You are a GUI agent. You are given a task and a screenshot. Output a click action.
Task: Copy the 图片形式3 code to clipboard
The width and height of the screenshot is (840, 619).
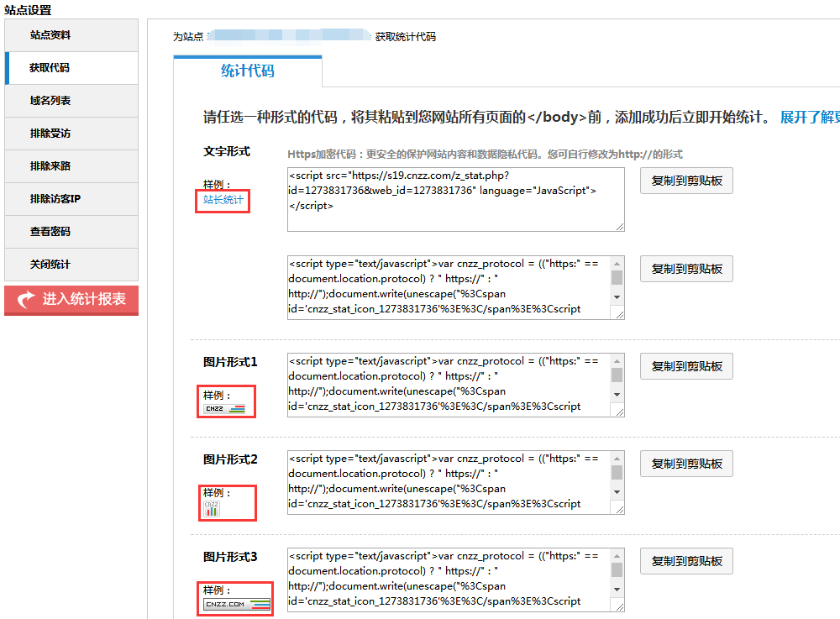tap(686, 561)
